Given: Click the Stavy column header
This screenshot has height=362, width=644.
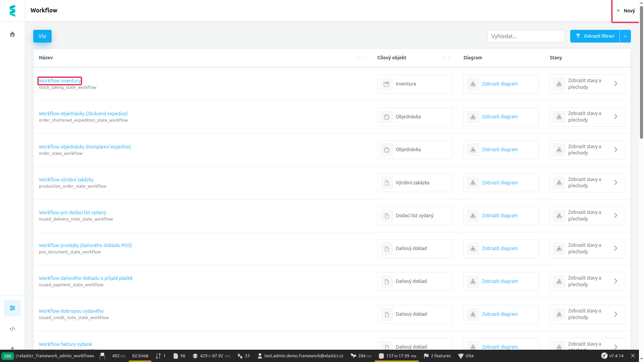Looking at the screenshot, I should [555, 58].
